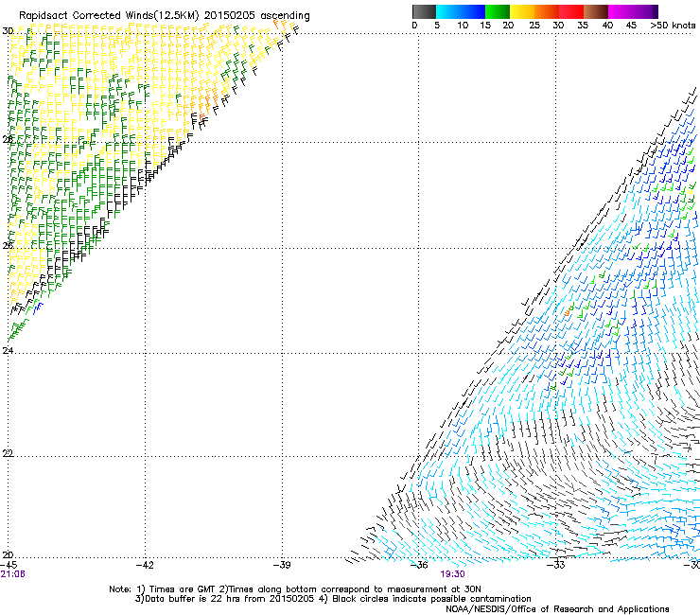Click the latitude label '26'
This screenshot has width=700, height=615.
point(8,246)
